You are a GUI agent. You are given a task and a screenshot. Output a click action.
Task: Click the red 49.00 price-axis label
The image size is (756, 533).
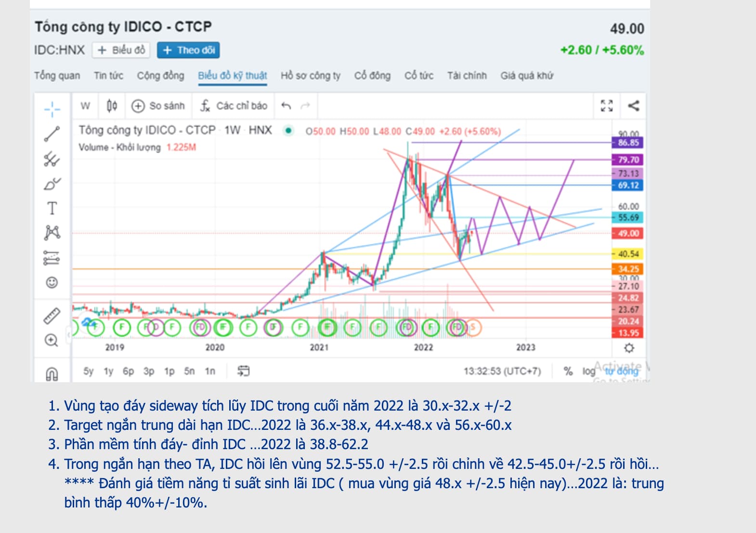628,233
